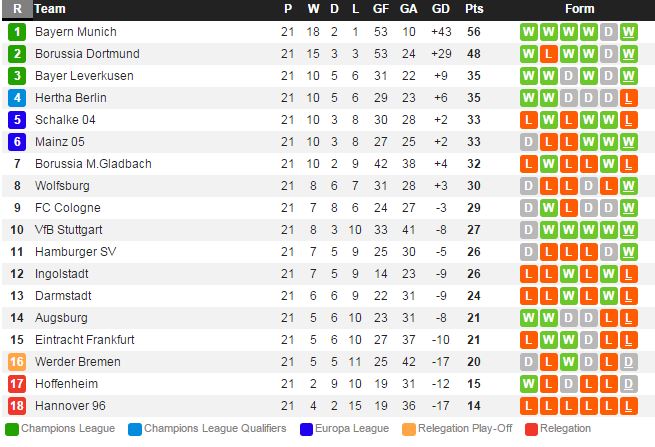
Task: Click the win badge in Hoffenheim's form
Action: point(528,384)
